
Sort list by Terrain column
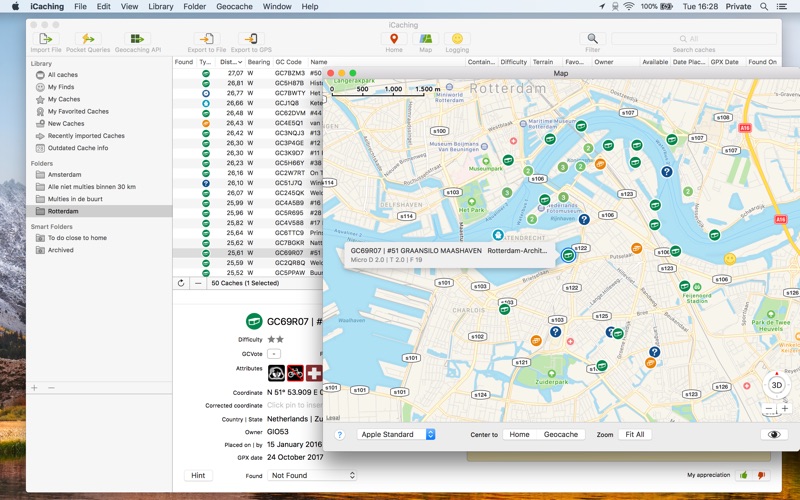pos(543,62)
